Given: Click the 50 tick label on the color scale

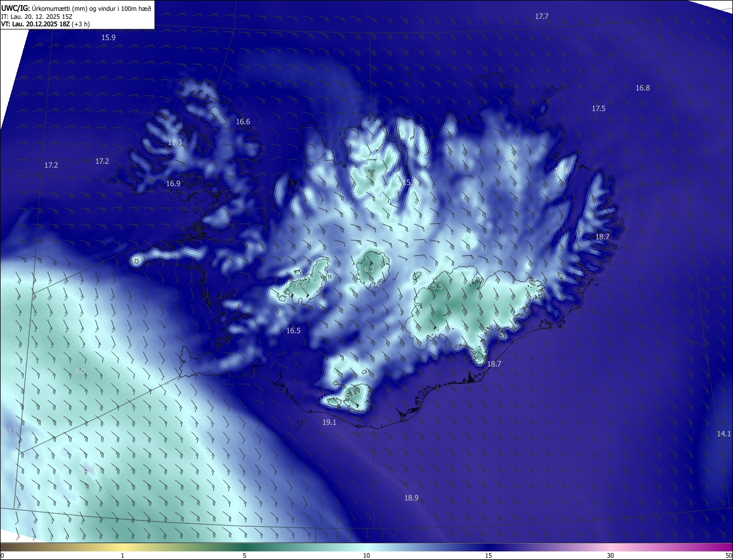Looking at the screenshot, I should tap(728, 556).
